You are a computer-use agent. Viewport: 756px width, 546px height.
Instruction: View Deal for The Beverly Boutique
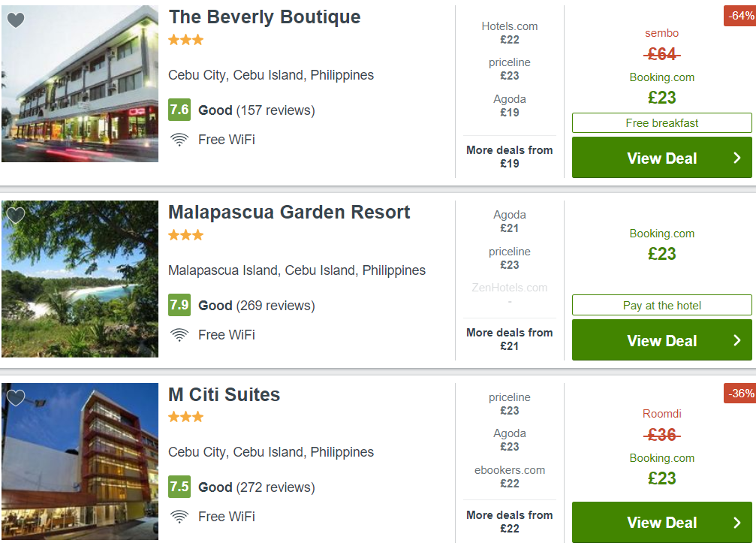pyautogui.click(x=662, y=158)
